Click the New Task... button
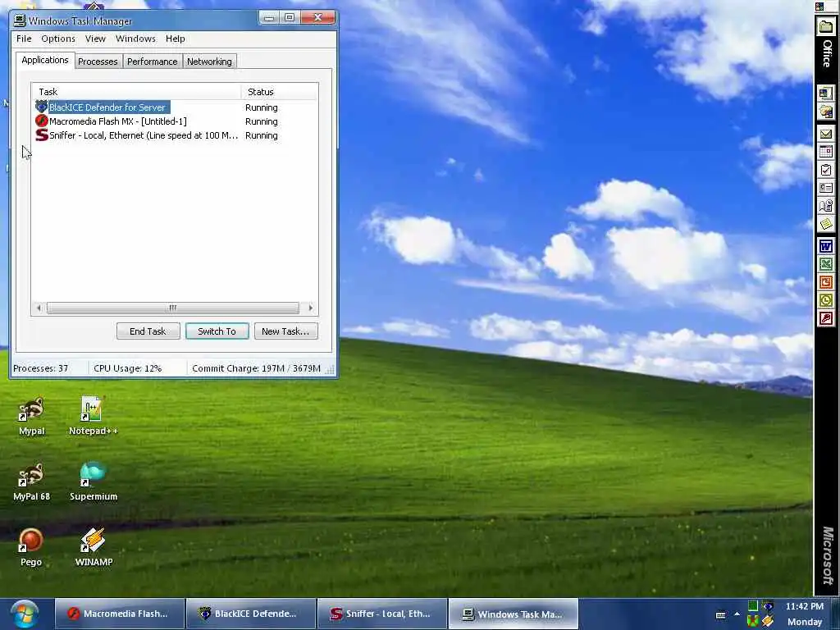The width and height of the screenshot is (840, 630). tap(285, 331)
